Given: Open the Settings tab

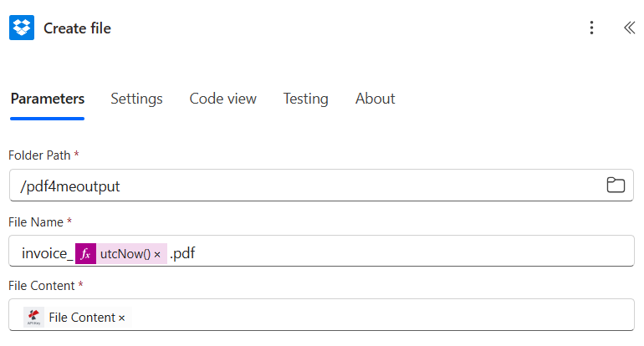Looking at the screenshot, I should tap(136, 99).
